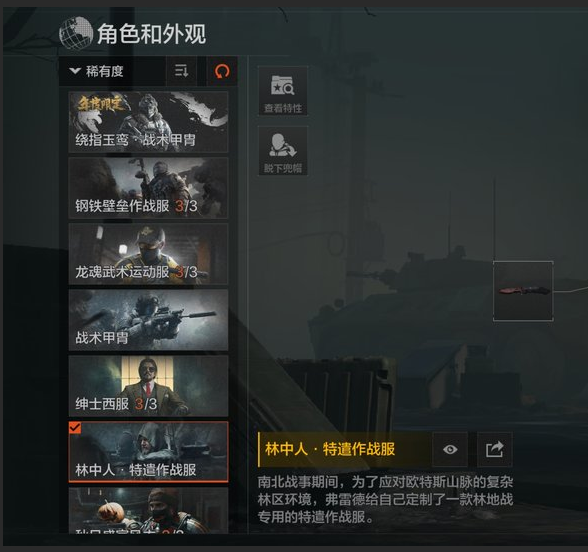Select the 战术甲胄 outfit card
The image size is (588, 552).
[148, 320]
